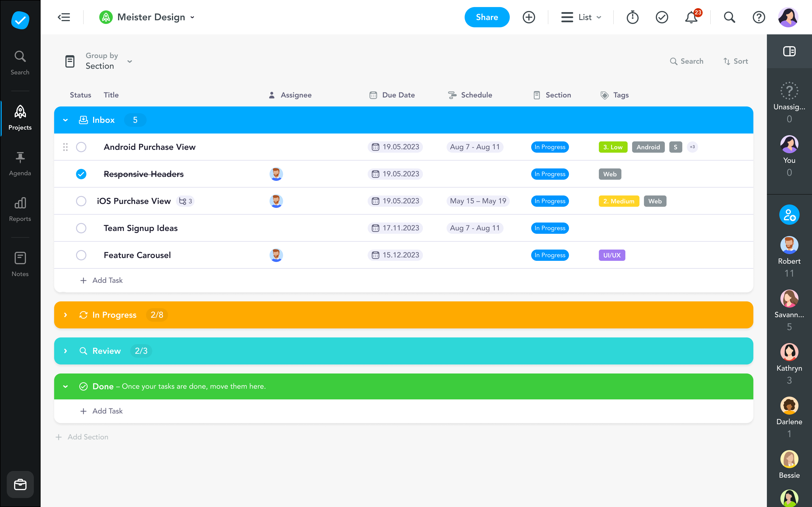Uncheck the completed Responsive Headers task
This screenshot has width=812, height=507.
[81, 174]
